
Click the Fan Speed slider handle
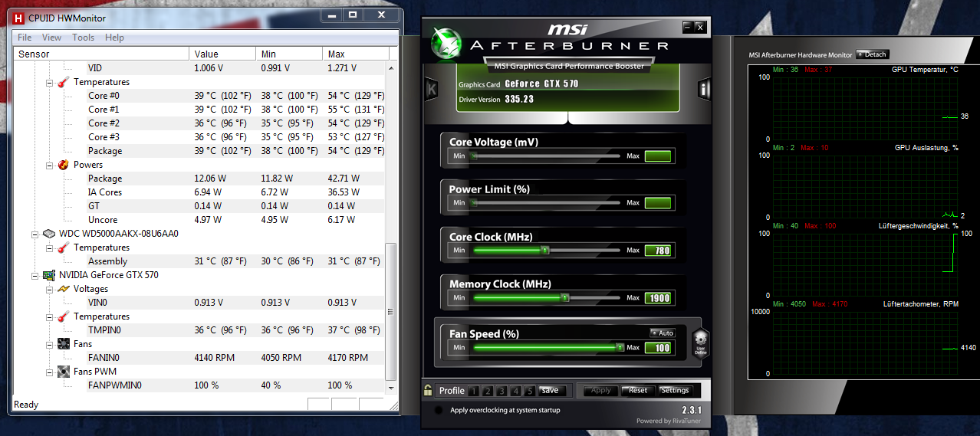tap(620, 347)
